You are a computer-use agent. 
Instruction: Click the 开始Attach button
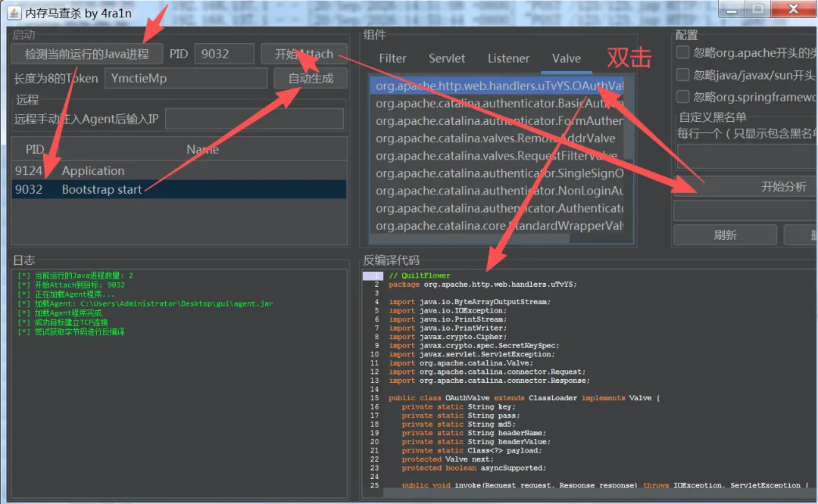[304, 54]
